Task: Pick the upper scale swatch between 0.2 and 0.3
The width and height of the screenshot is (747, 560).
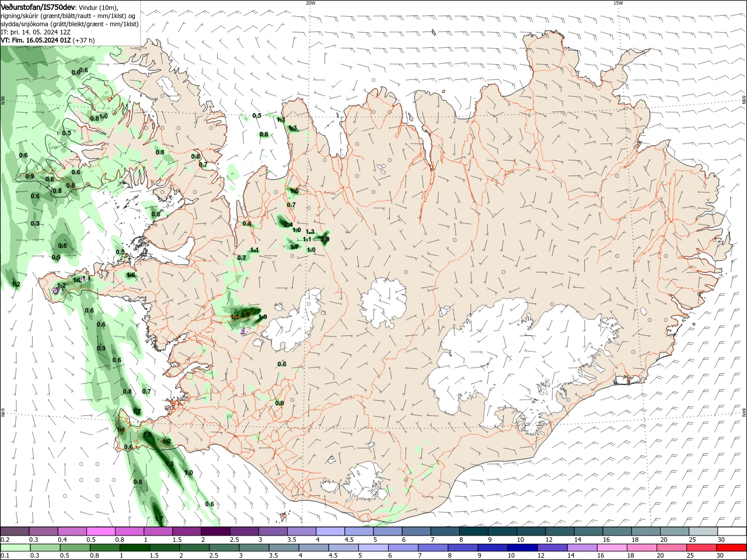Action: tap(15, 531)
